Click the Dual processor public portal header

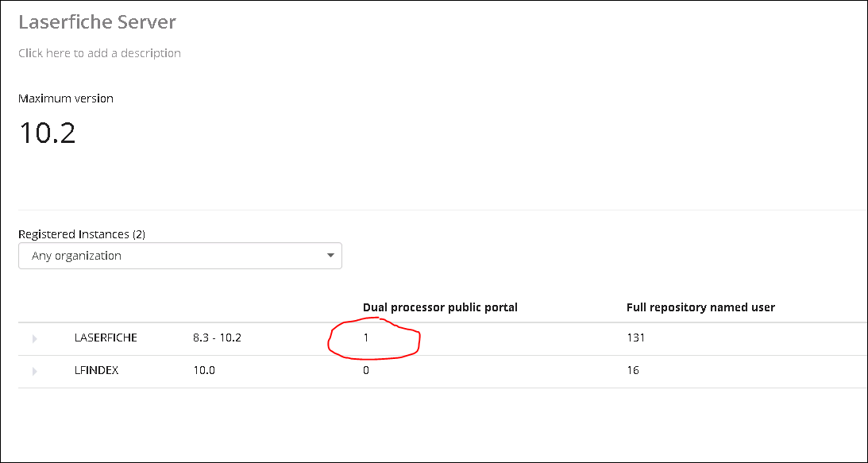[x=440, y=307]
